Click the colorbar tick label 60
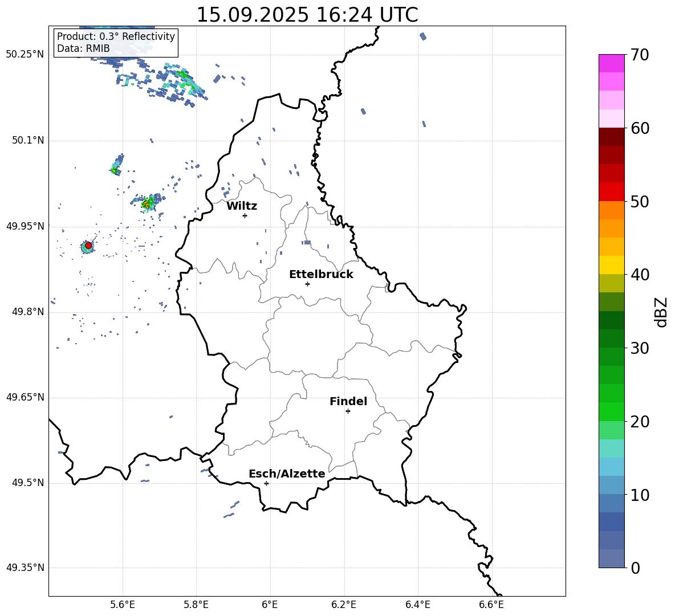Screen dimensions: 675x616 click(x=640, y=128)
